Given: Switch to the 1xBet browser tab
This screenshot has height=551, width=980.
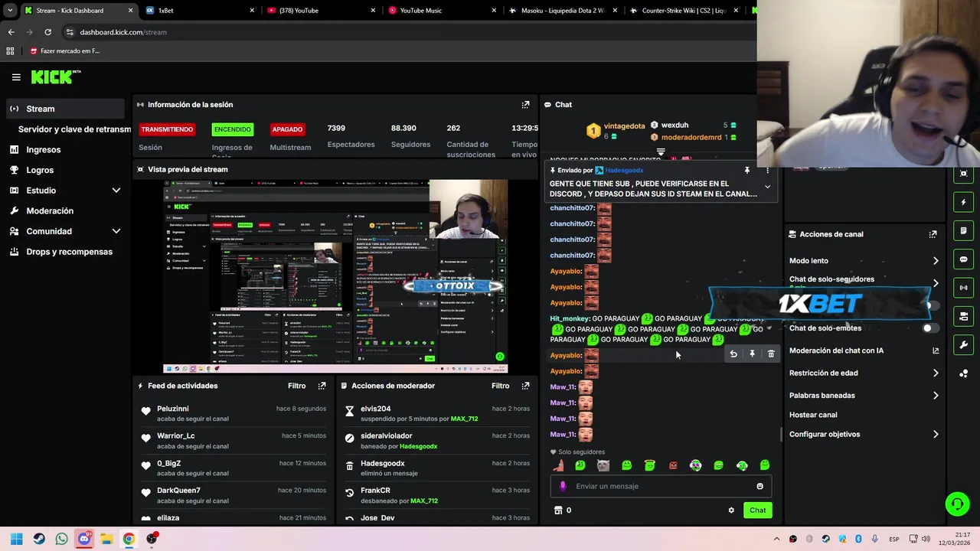Looking at the screenshot, I should 199,11.
